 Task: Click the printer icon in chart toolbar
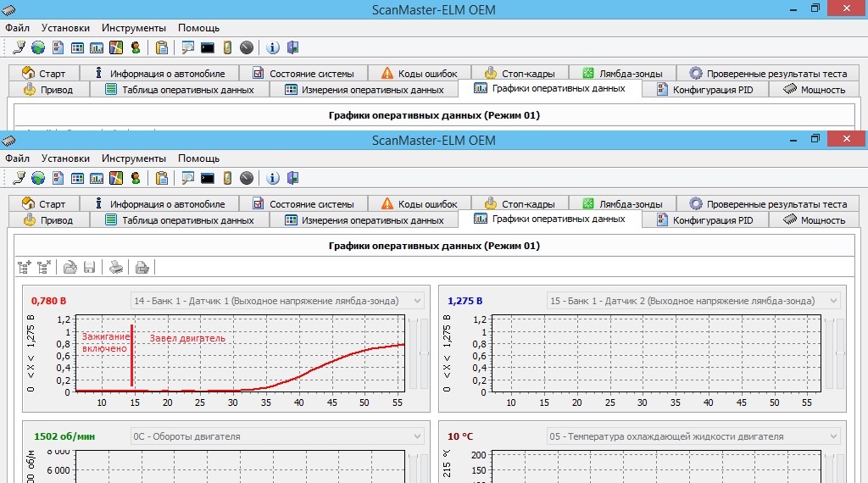point(116,268)
